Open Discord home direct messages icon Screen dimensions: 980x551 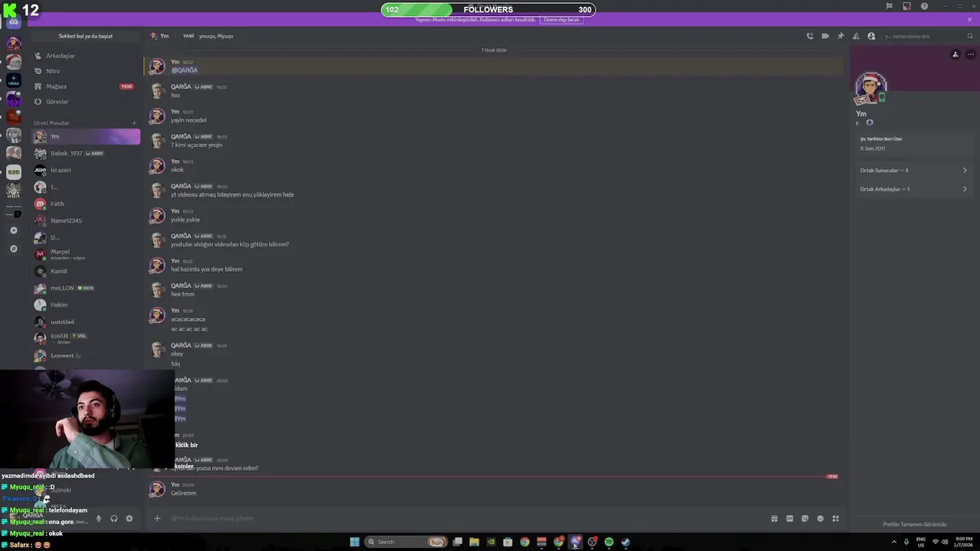coord(14,22)
